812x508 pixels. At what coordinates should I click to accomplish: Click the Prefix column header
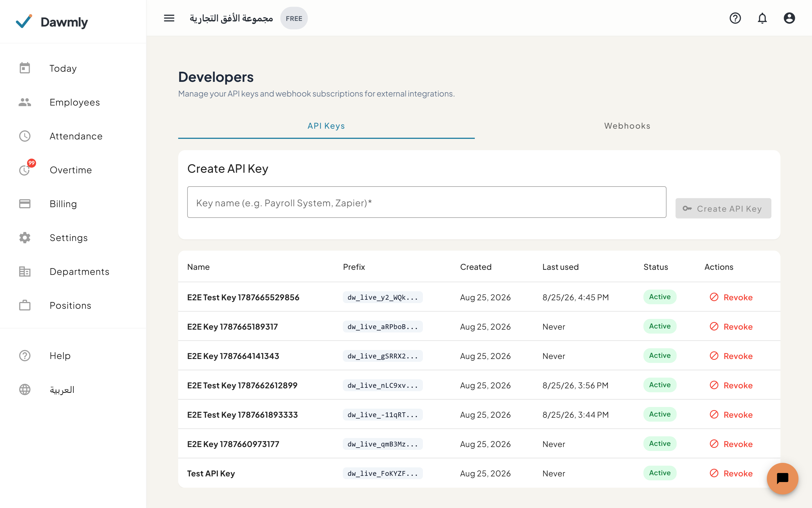(354, 267)
